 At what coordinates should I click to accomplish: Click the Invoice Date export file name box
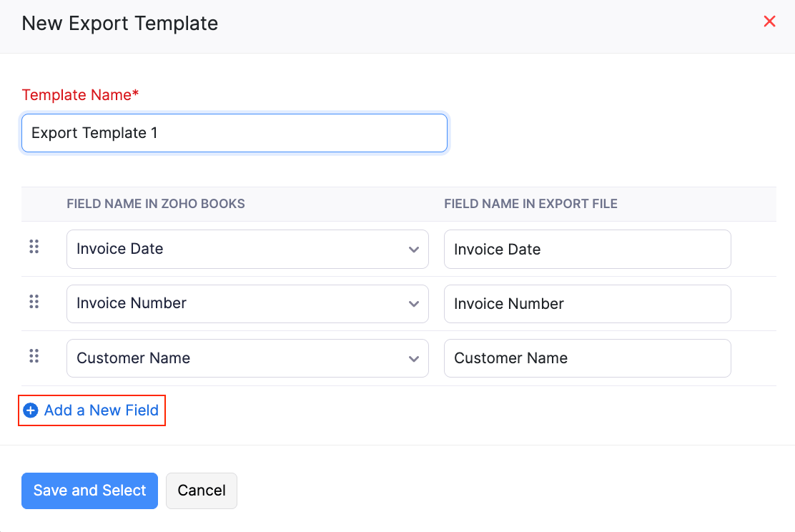click(x=587, y=249)
